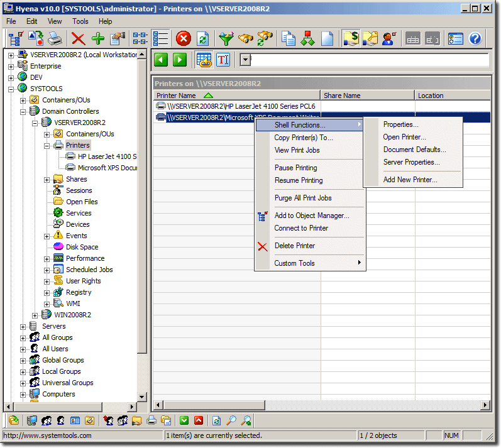
Task: Click the green back arrow button
Action: click(x=161, y=60)
